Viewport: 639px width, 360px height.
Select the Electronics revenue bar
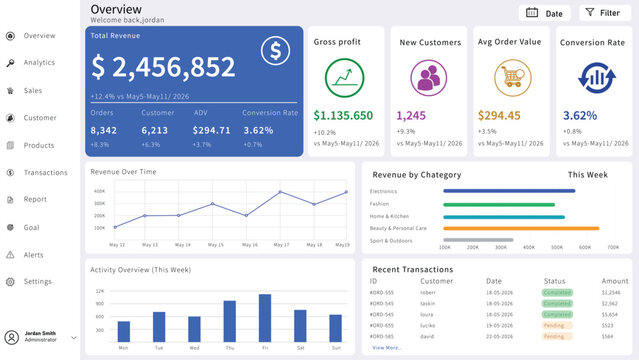coord(509,191)
